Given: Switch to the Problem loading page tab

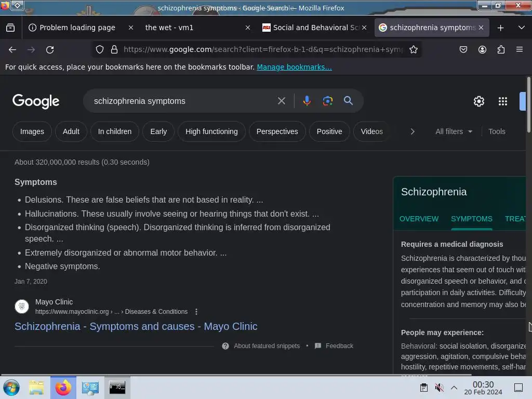Looking at the screenshot, I should pos(77,28).
